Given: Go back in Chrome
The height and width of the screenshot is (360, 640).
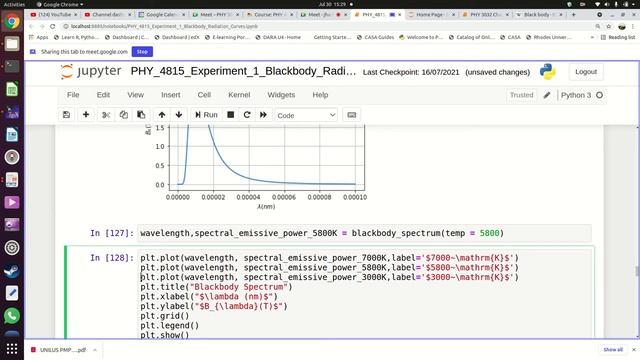Looking at the screenshot, I should click(31, 26).
